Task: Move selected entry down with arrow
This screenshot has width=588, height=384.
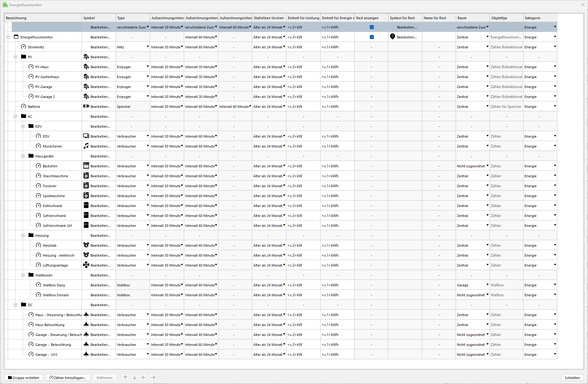Action: click(135, 377)
